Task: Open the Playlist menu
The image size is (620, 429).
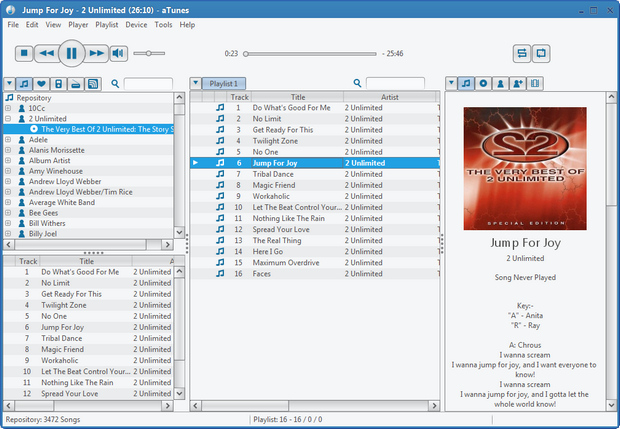Action: coord(107,25)
